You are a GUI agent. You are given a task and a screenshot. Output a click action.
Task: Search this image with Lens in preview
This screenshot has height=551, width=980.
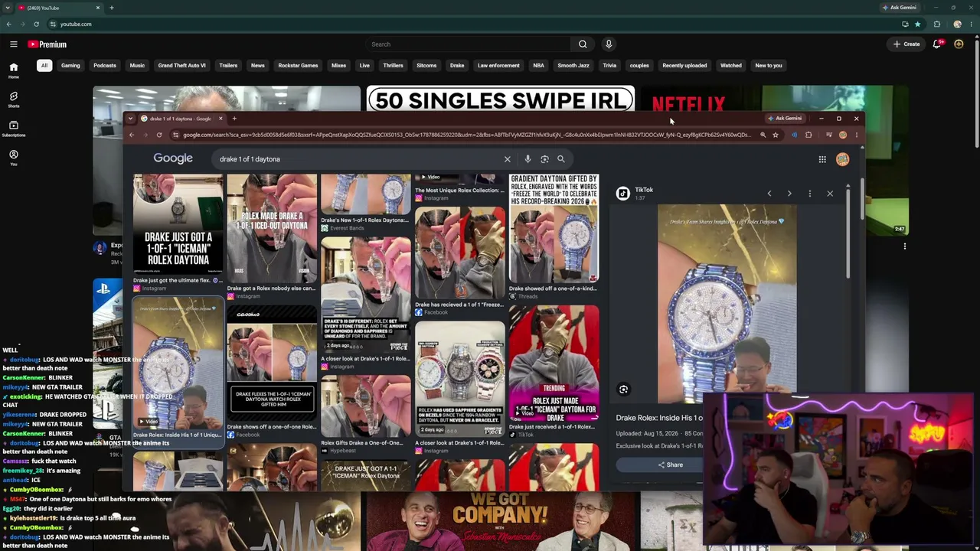[x=623, y=390]
